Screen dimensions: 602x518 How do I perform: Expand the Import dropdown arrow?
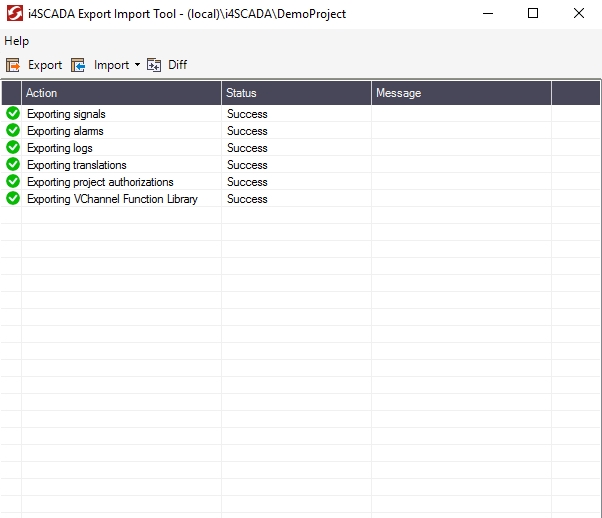point(137,65)
